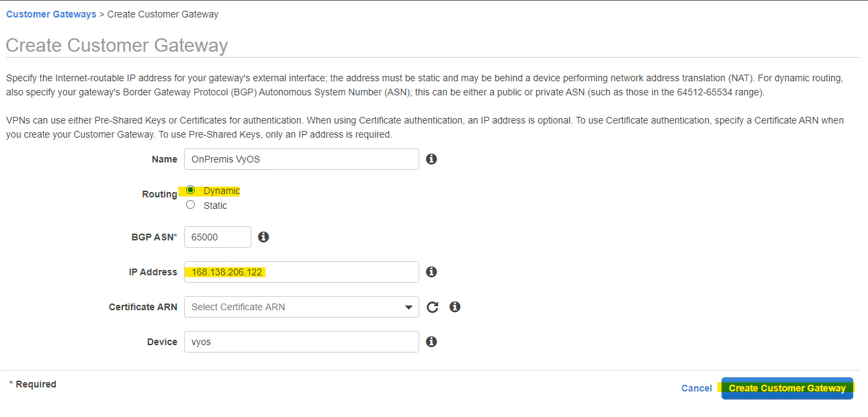The width and height of the screenshot is (868, 417).
Task: Expand the Certificate ARN dropdown arrow
Action: pyautogui.click(x=408, y=308)
